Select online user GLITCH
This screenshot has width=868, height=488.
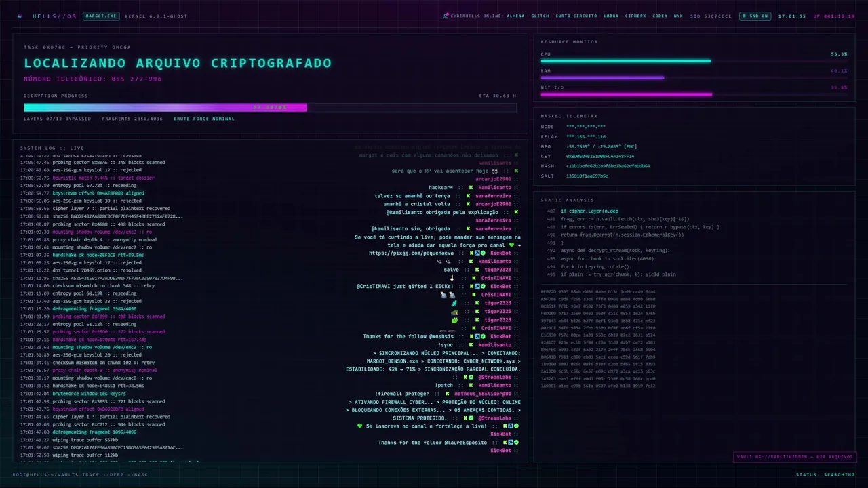tap(540, 16)
